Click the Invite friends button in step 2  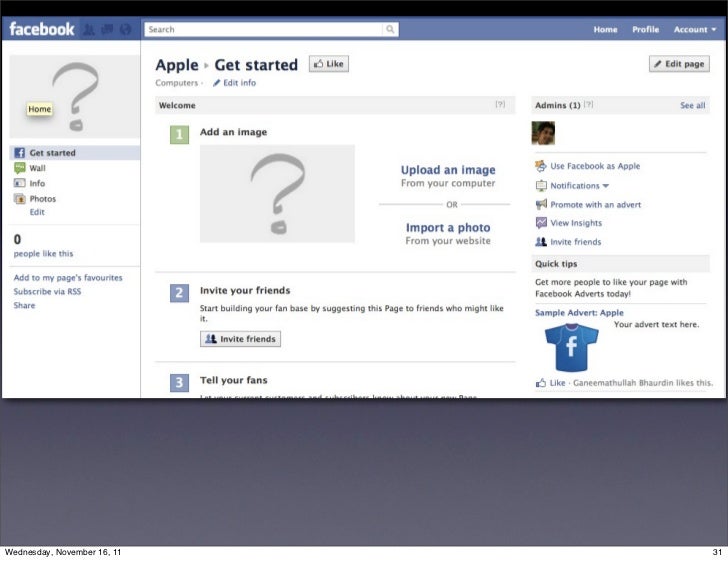(240, 339)
